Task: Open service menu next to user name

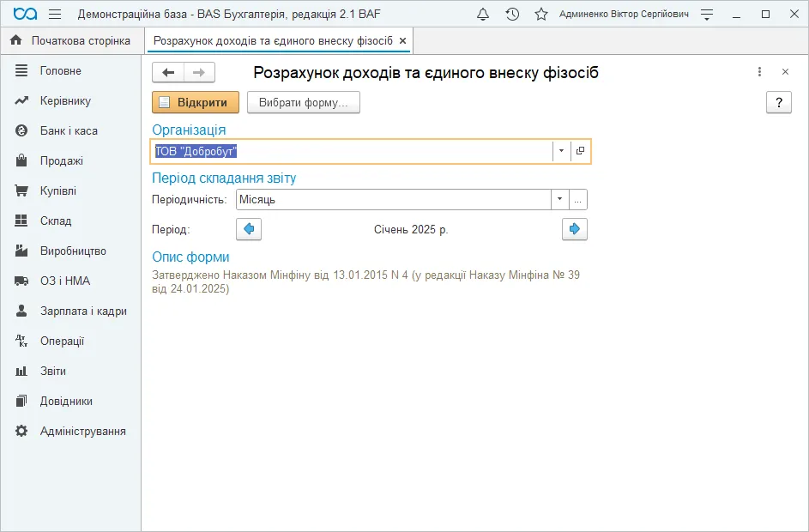Action: coord(707,14)
